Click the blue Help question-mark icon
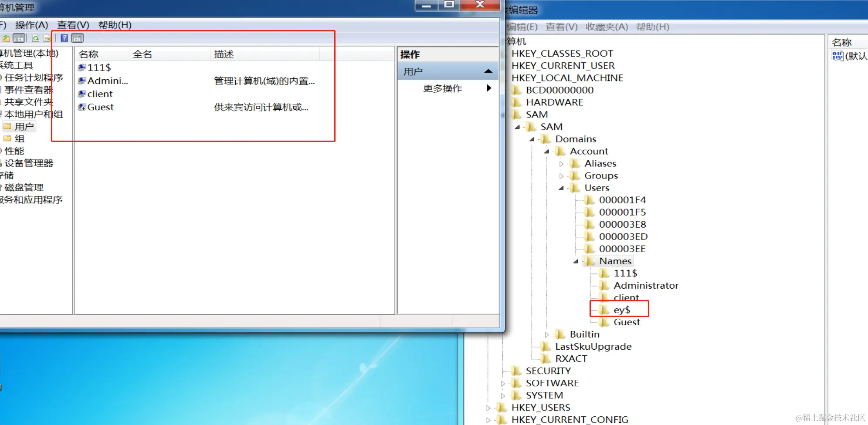Screen dimensions: 868x425 coord(64,38)
